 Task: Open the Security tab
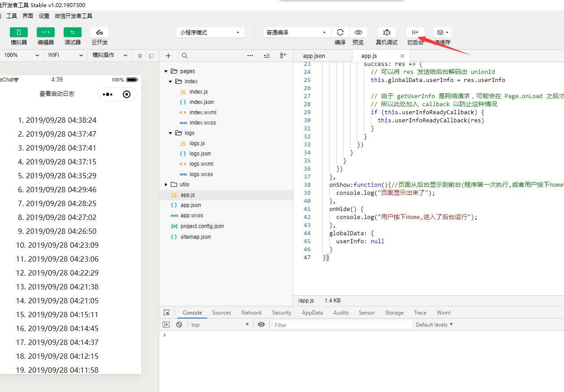(x=282, y=313)
